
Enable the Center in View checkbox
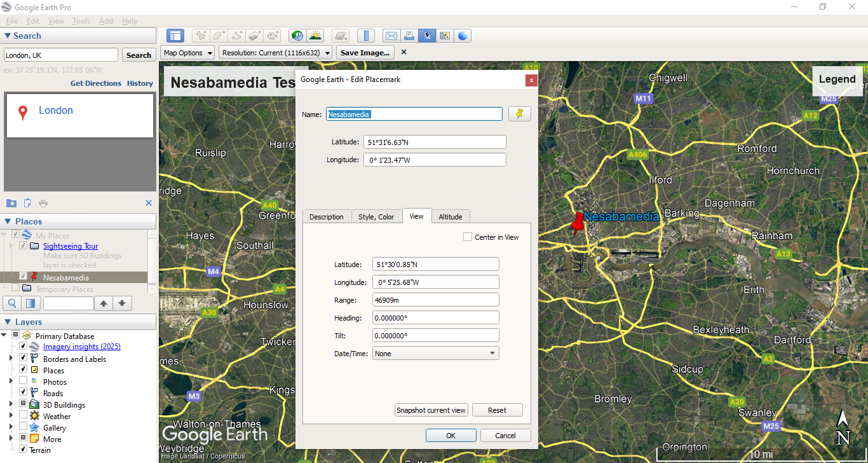(468, 237)
